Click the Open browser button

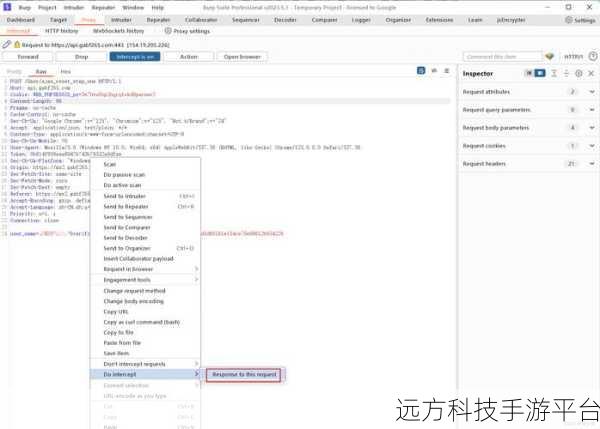point(242,57)
